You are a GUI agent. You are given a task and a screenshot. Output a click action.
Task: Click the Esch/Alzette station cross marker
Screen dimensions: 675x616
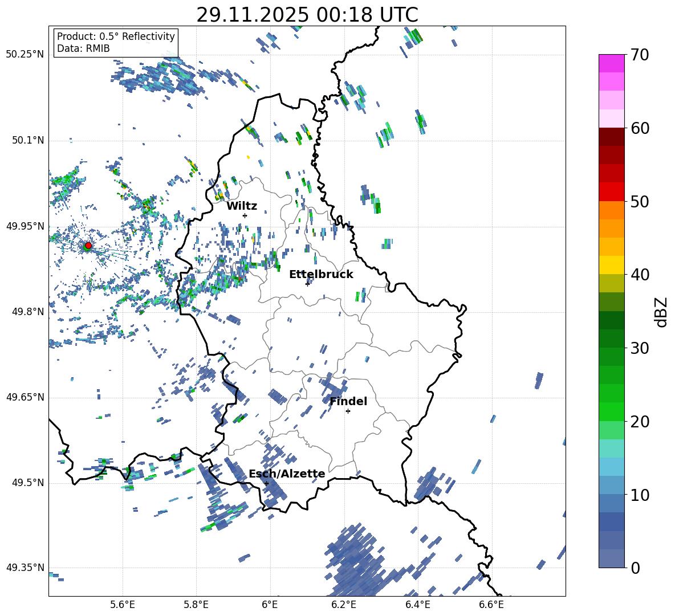click(266, 483)
